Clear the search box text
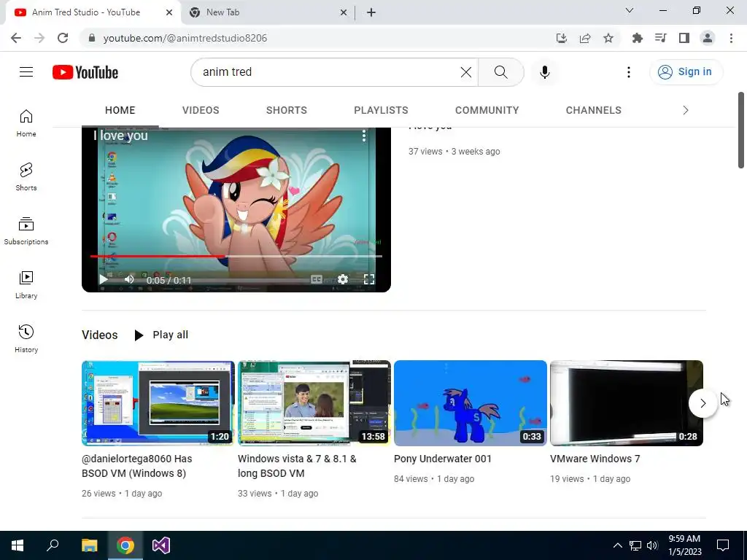Image resolution: width=747 pixels, height=560 pixels. tap(466, 72)
